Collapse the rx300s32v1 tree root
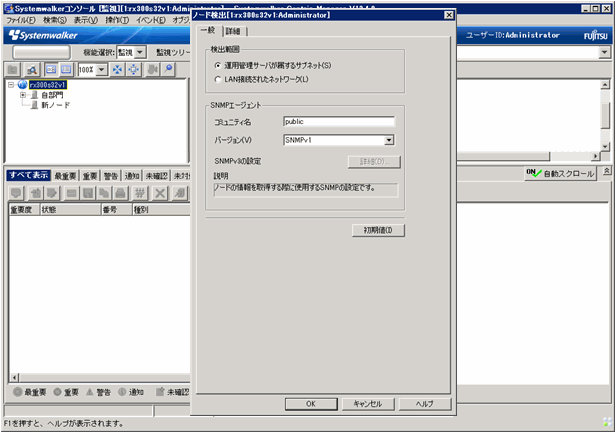 [x=11, y=84]
